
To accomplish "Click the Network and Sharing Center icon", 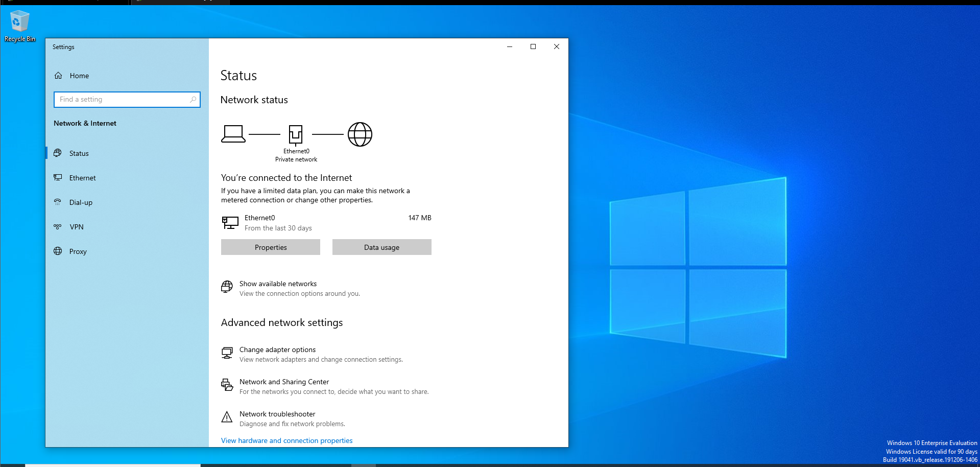I will coord(227,385).
